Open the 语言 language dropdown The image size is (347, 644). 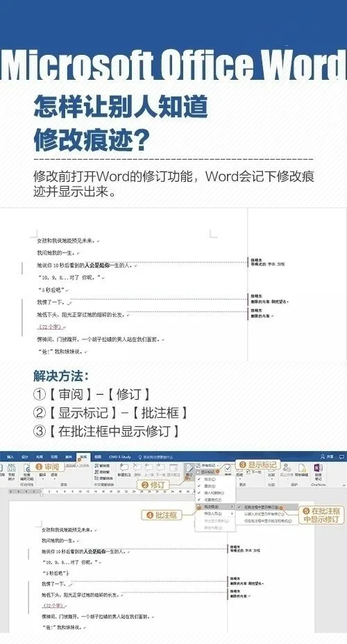[54, 475]
